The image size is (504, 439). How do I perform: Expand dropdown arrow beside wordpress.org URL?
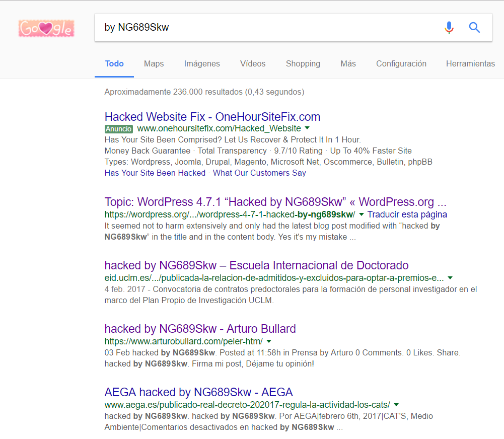coord(362,214)
